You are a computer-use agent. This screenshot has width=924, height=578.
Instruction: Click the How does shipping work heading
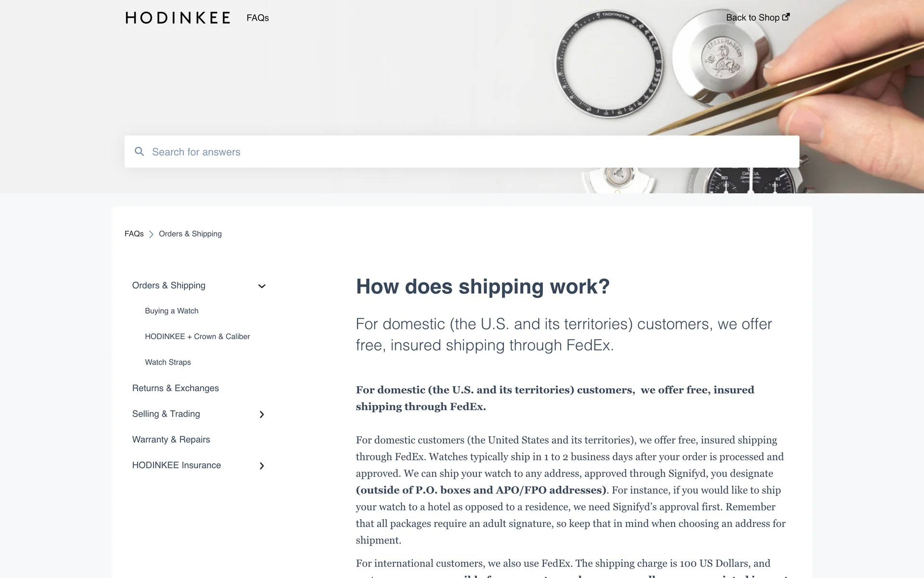[x=483, y=287]
